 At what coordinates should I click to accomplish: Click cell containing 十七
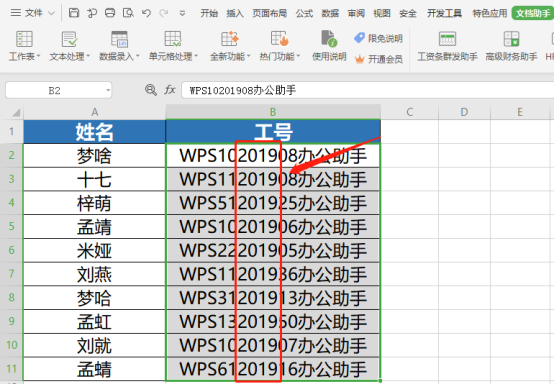click(x=94, y=179)
